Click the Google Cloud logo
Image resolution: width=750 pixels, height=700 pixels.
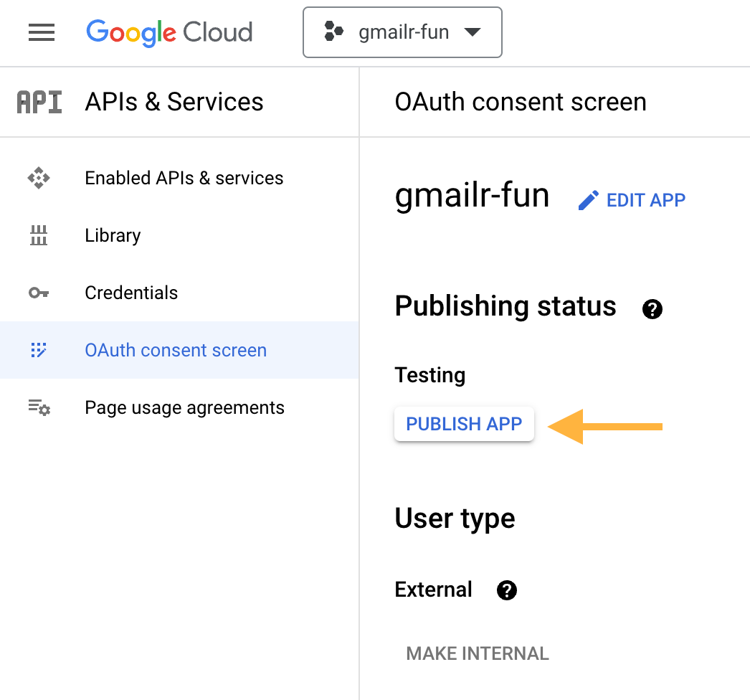[169, 32]
